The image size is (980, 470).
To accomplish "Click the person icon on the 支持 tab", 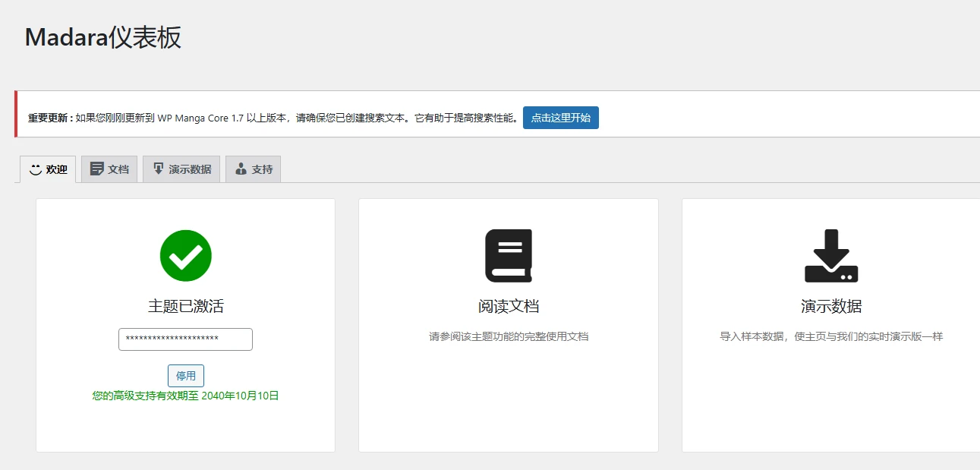I will tap(240, 168).
